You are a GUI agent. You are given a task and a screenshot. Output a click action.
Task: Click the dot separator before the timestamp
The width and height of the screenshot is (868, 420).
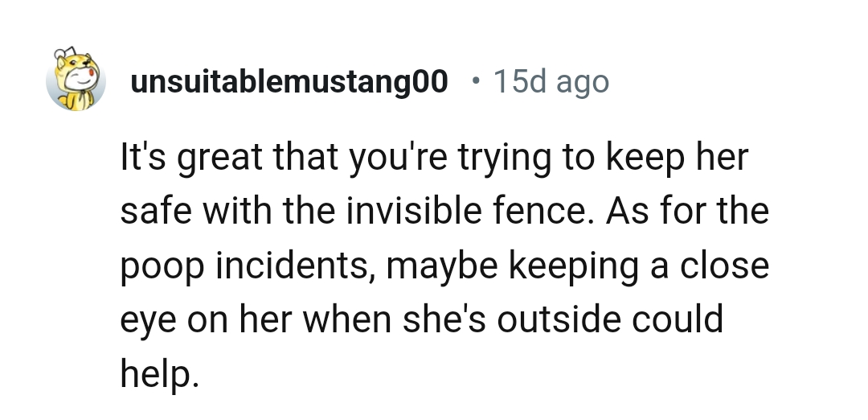pos(477,81)
